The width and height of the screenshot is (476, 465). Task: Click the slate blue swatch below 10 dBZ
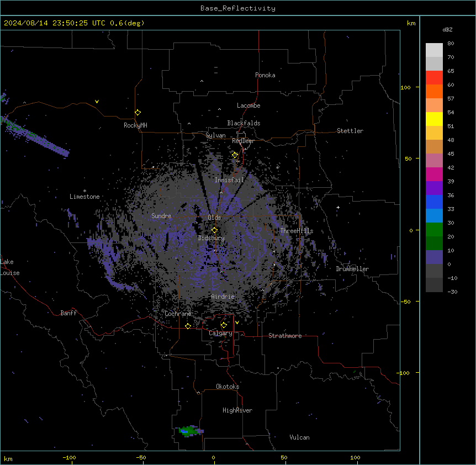pos(434,257)
